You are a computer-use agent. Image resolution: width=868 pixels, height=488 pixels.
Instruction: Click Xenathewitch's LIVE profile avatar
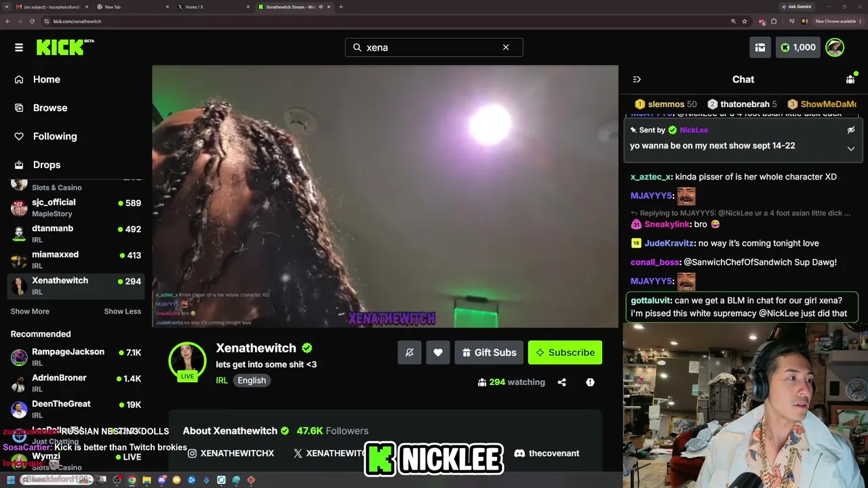pyautogui.click(x=187, y=362)
